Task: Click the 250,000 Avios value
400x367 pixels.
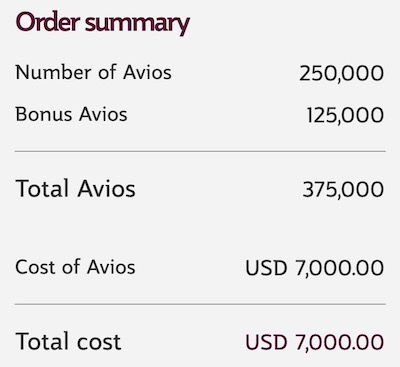Action: point(342,73)
